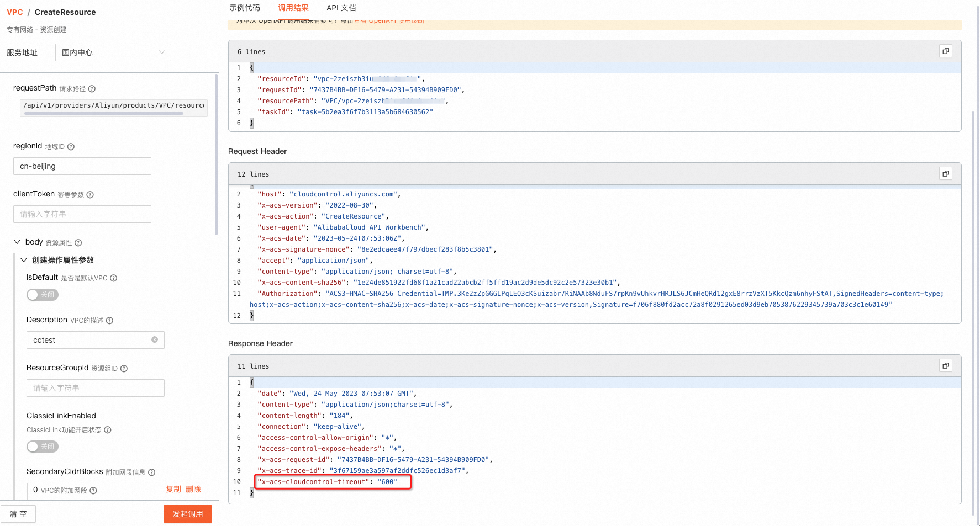Open the 服务地址 dropdown showing 国内中心
980x526 pixels.
(113, 52)
